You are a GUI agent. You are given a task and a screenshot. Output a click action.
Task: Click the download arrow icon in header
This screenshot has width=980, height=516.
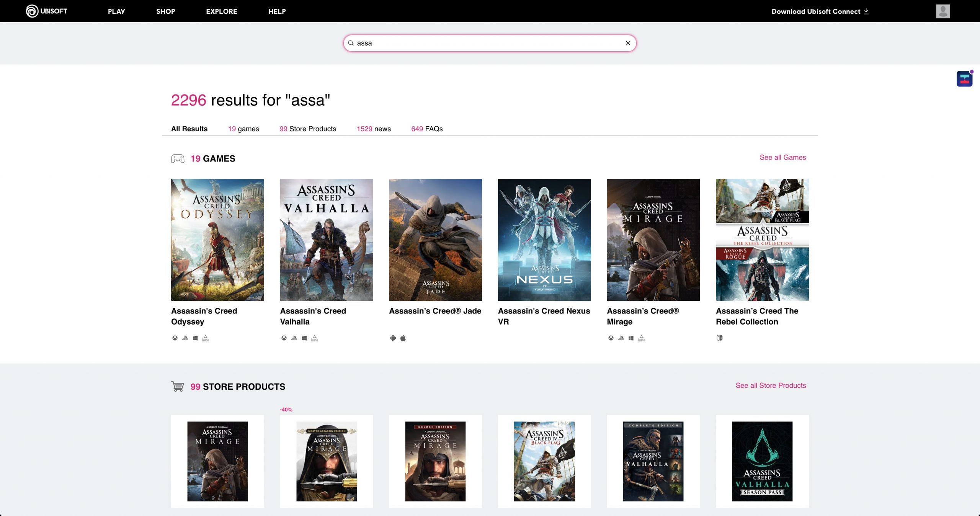(x=866, y=11)
